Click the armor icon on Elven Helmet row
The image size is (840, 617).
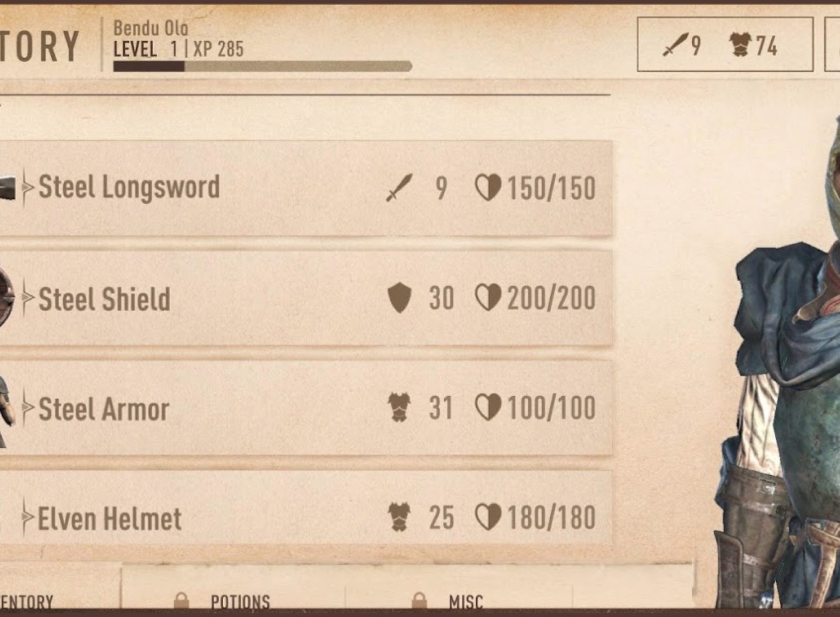click(x=398, y=517)
